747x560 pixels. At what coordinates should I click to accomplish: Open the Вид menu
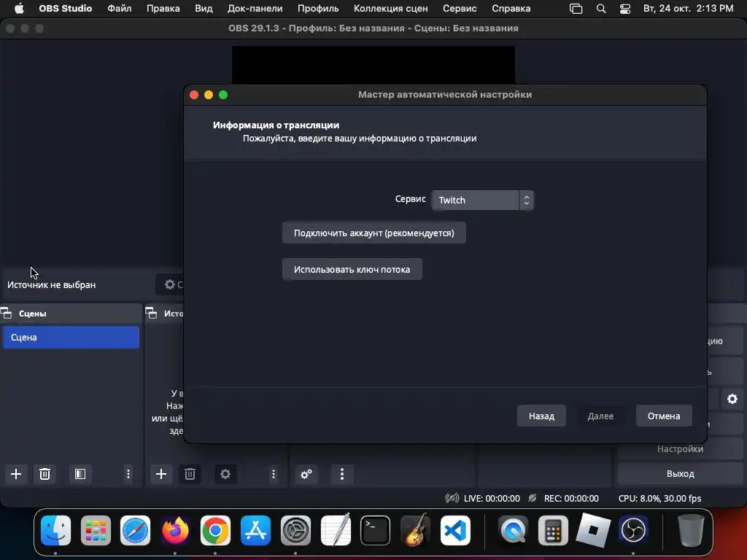(204, 9)
